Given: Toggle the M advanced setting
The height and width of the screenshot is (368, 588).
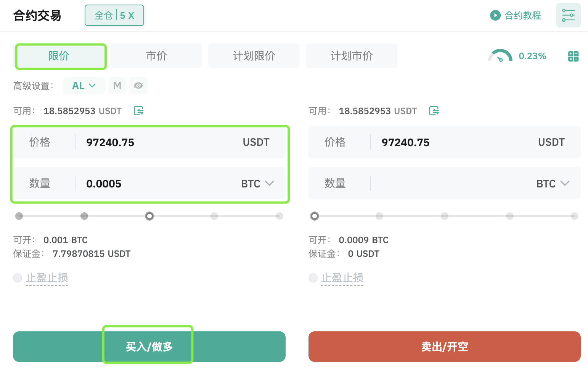Looking at the screenshot, I should [117, 86].
